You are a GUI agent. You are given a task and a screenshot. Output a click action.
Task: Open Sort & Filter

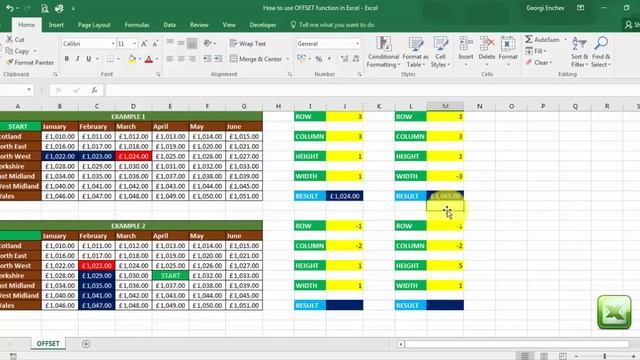[580, 52]
